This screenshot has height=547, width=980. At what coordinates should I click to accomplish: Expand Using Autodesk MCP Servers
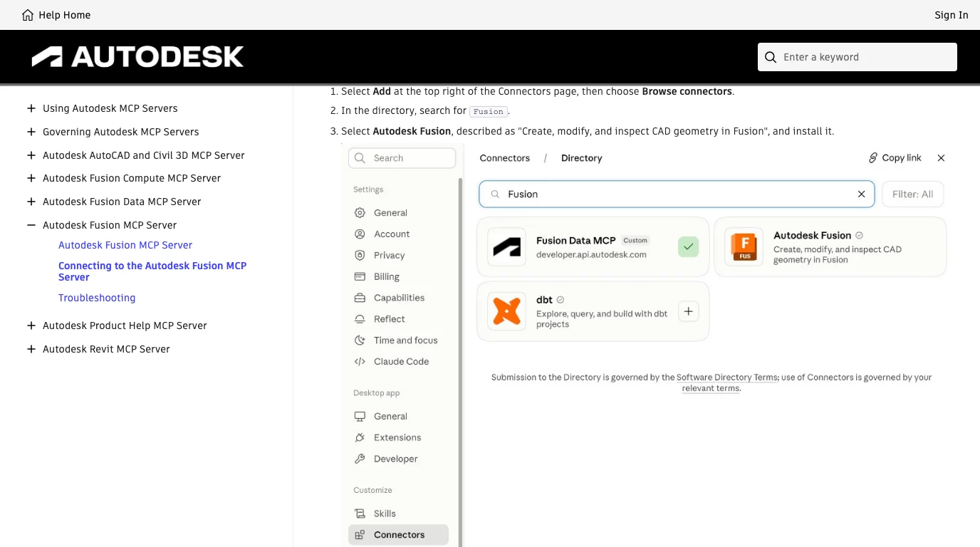31,108
